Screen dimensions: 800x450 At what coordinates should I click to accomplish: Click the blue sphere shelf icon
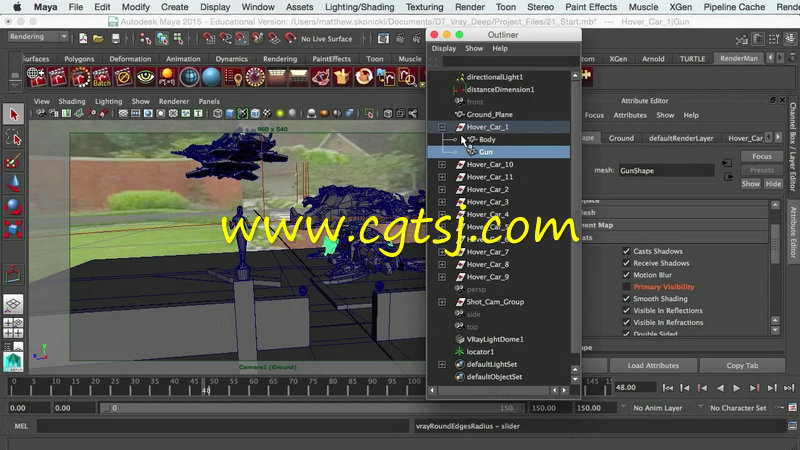pos(211,77)
